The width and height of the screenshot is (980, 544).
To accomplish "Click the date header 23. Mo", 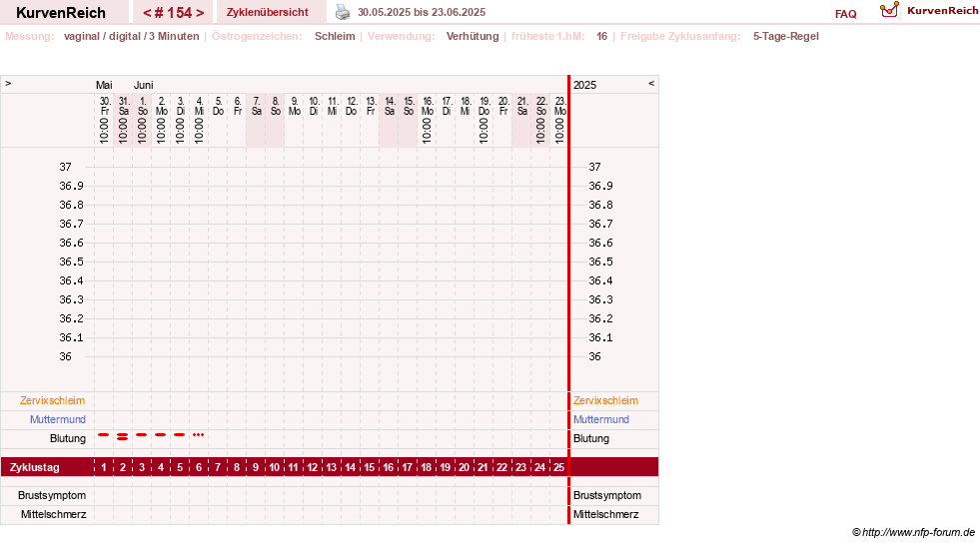I will 560,106.
